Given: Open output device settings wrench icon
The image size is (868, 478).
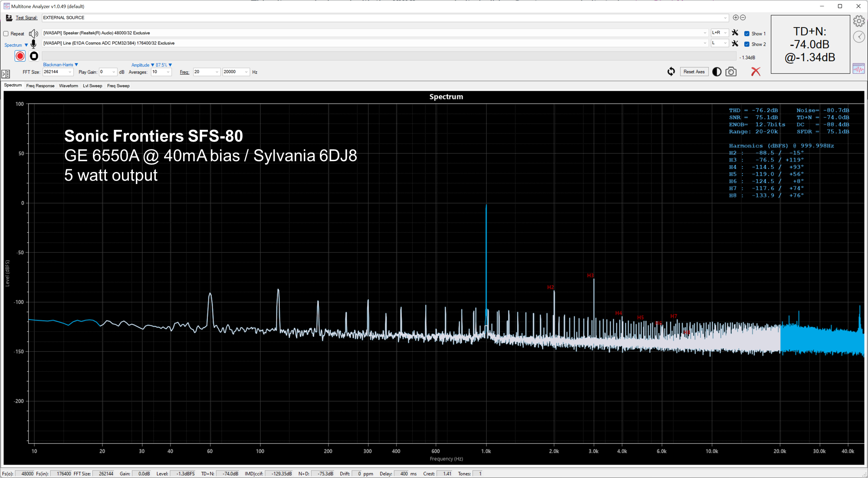Looking at the screenshot, I should click(735, 33).
